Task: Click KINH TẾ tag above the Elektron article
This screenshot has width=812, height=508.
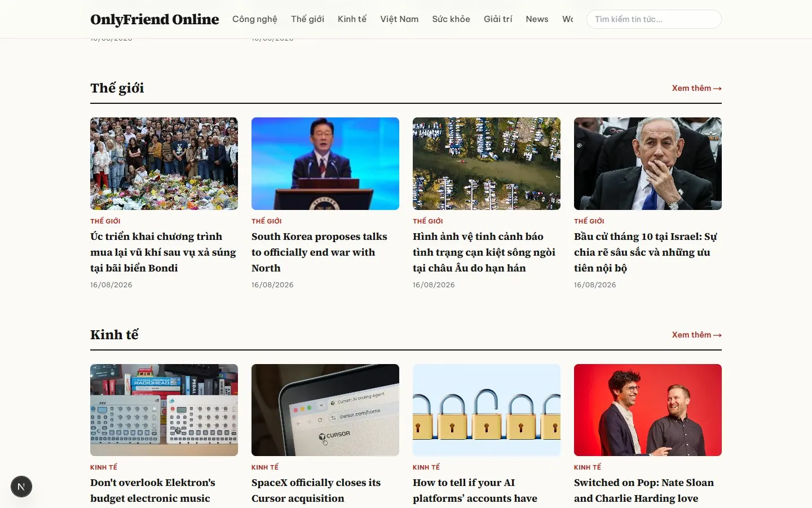Action: [104, 467]
